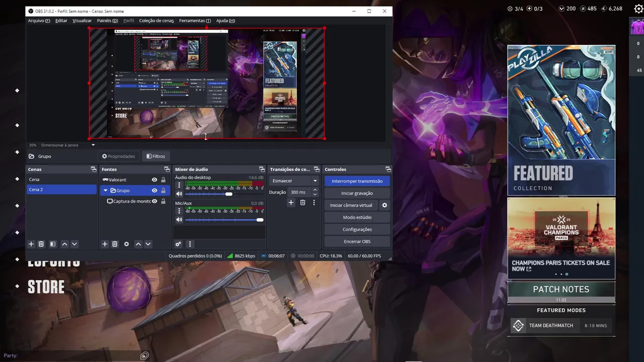Viewport: 644px width, 362px height.
Task: Click Encerrar OBS button
Action: pos(357,241)
